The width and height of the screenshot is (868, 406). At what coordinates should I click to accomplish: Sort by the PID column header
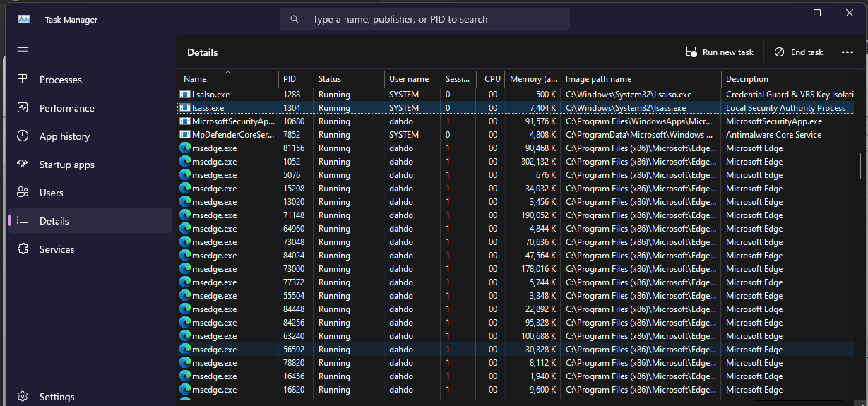click(296, 79)
